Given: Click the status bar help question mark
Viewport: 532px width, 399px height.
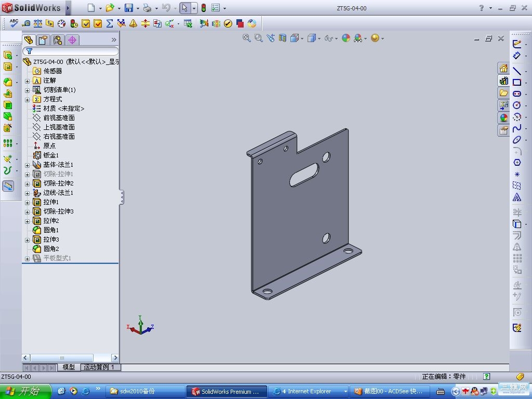Looking at the screenshot, I should pyautogui.click(x=486, y=376).
